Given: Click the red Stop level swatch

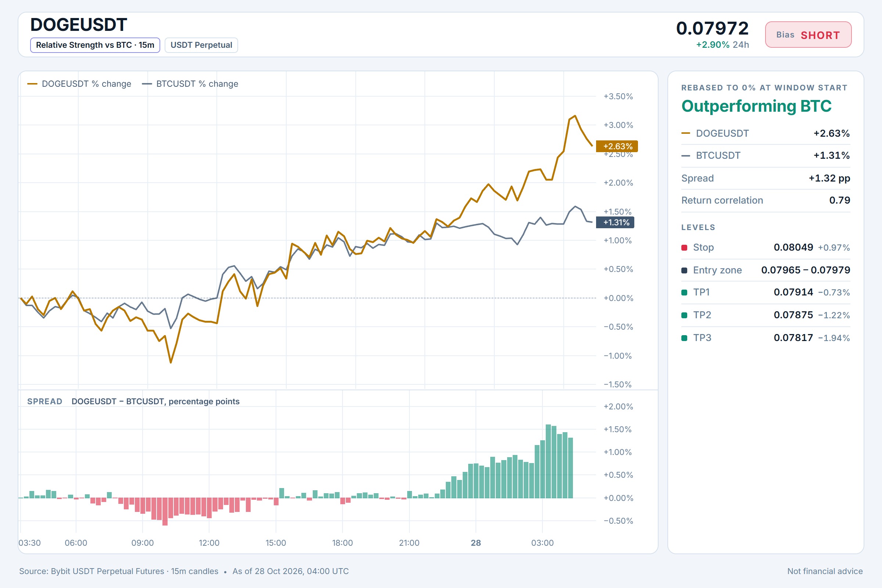Looking at the screenshot, I should pyautogui.click(x=684, y=247).
